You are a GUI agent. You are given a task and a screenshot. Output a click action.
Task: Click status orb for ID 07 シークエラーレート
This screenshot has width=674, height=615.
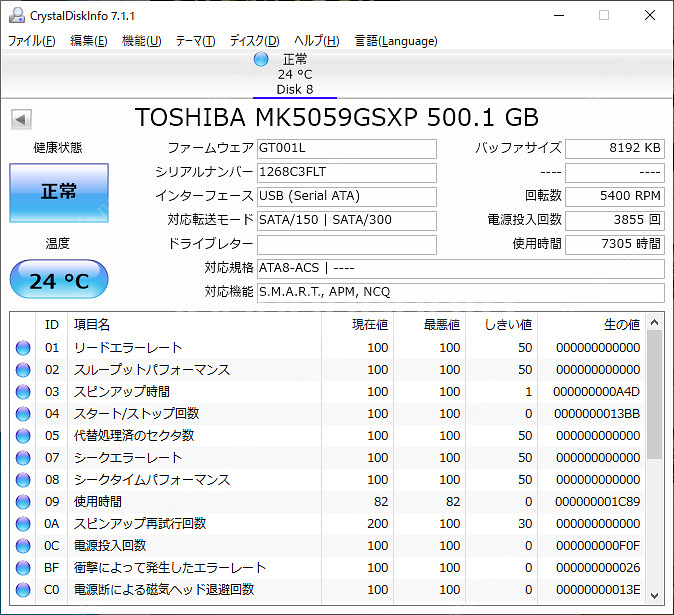pos(23,458)
